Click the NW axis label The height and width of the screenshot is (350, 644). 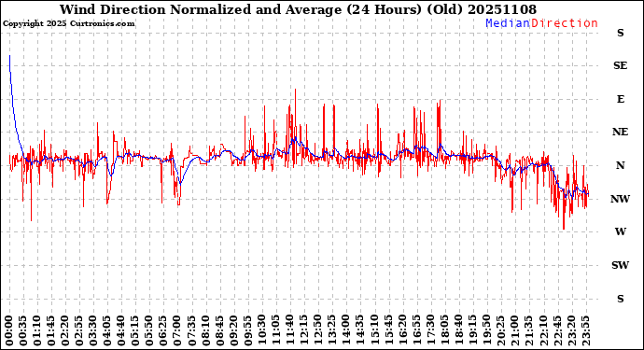pos(620,199)
